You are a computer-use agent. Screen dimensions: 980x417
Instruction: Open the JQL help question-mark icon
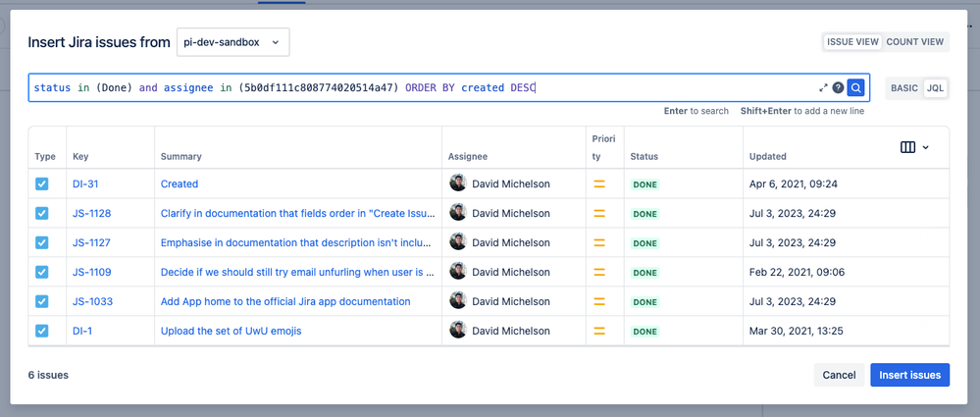[838, 88]
